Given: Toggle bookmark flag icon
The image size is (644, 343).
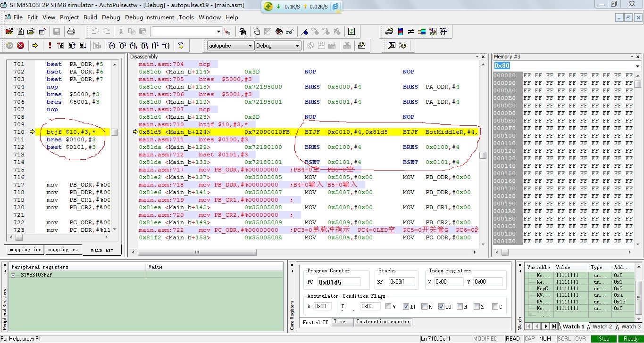Looking at the screenshot, I should pyautogui.click(x=304, y=32).
